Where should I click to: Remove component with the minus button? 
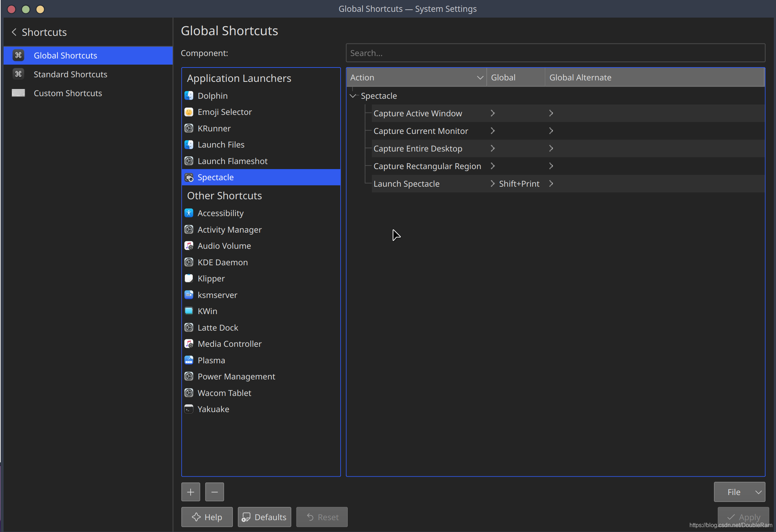(215, 492)
